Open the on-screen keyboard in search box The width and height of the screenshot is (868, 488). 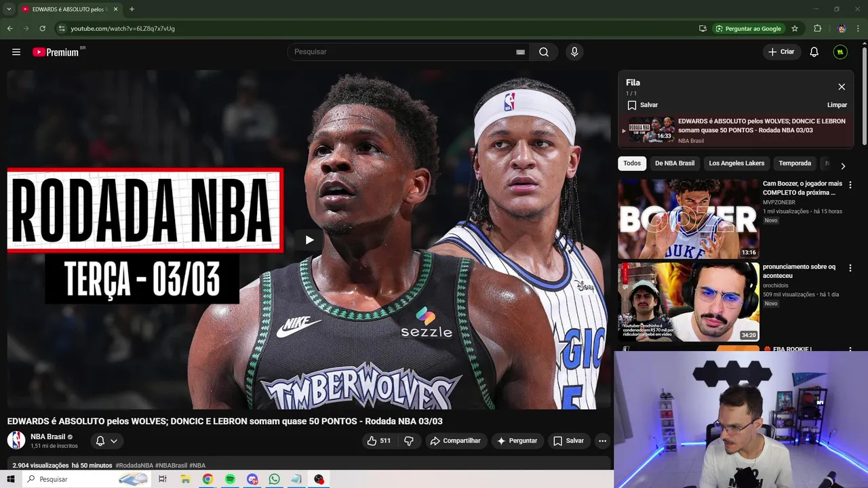pyautogui.click(x=520, y=52)
